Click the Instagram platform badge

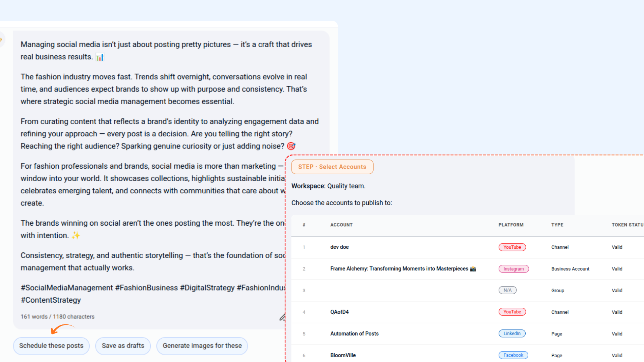pyautogui.click(x=513, y=269)
